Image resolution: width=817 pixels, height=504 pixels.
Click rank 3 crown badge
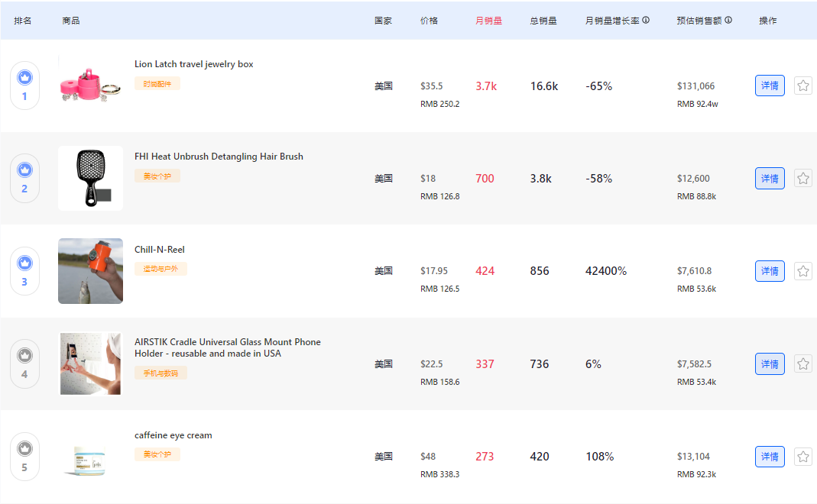(24, 263)
